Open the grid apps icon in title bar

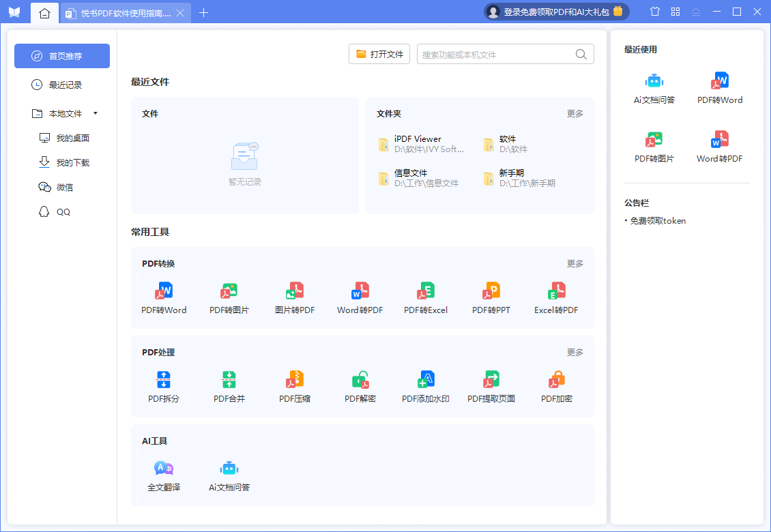coord(675,12)
